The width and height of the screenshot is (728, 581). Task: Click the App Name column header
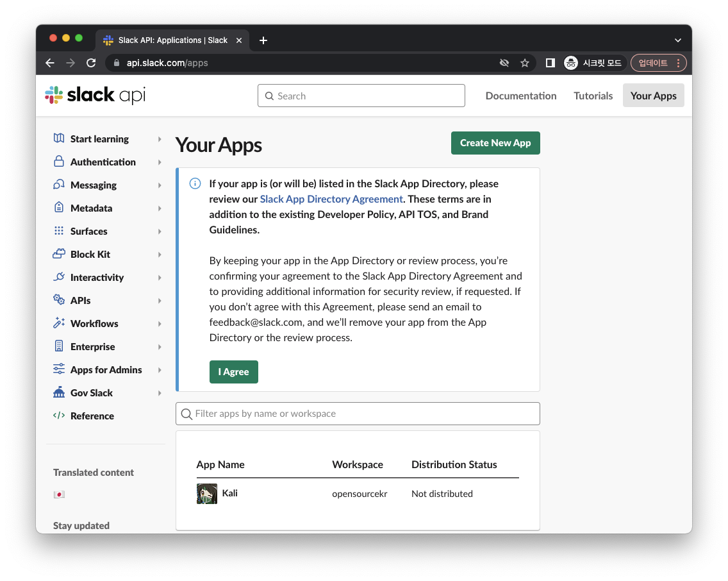click(220, 464)
